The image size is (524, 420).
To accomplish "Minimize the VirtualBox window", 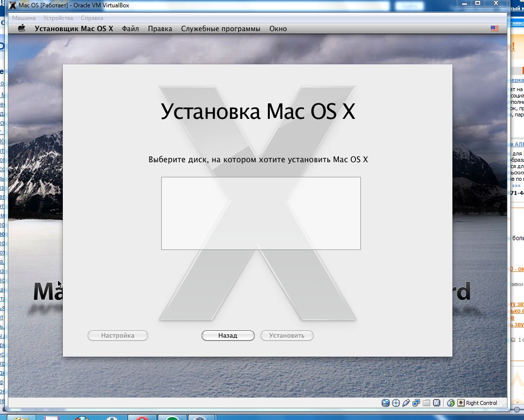I will pos(464,3).
